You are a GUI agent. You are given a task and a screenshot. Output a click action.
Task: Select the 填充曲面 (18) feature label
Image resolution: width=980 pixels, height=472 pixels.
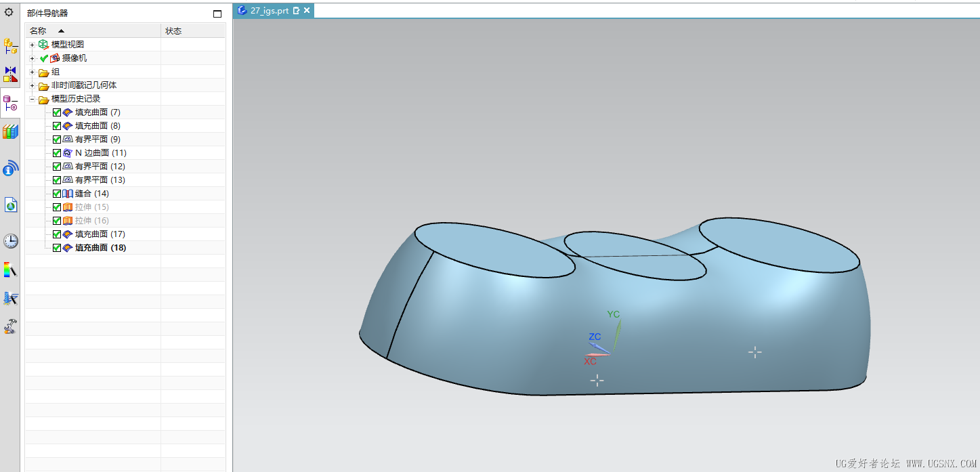[x=100, y=248]
